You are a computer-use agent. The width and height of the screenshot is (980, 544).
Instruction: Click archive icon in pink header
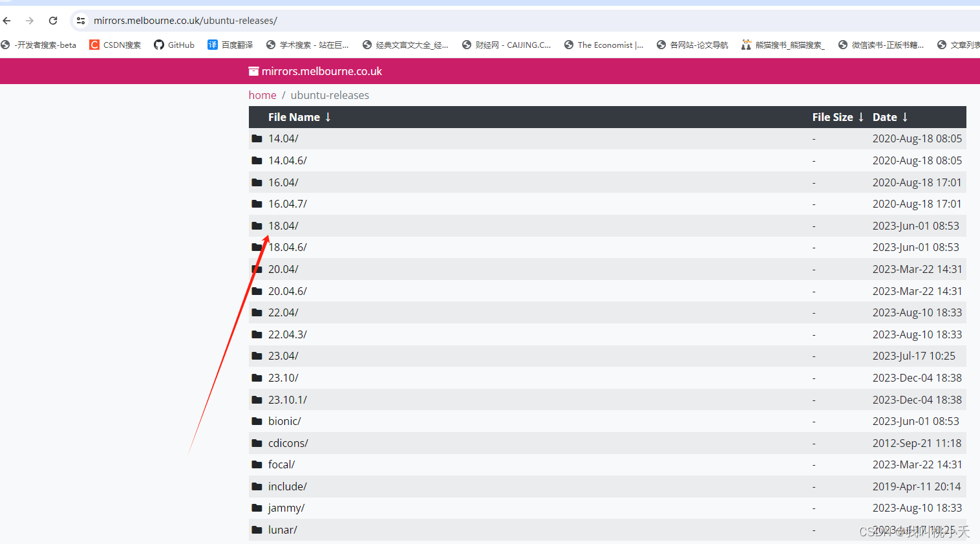254,71
